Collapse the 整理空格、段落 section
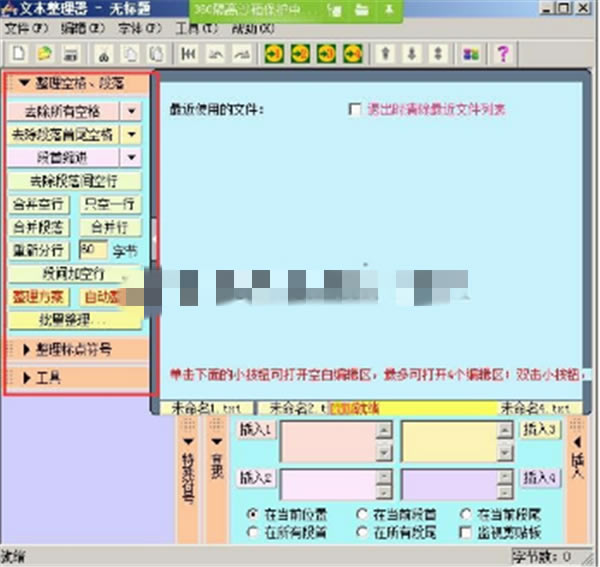This screenshot has height=567, width=600. tap(78, 83)
